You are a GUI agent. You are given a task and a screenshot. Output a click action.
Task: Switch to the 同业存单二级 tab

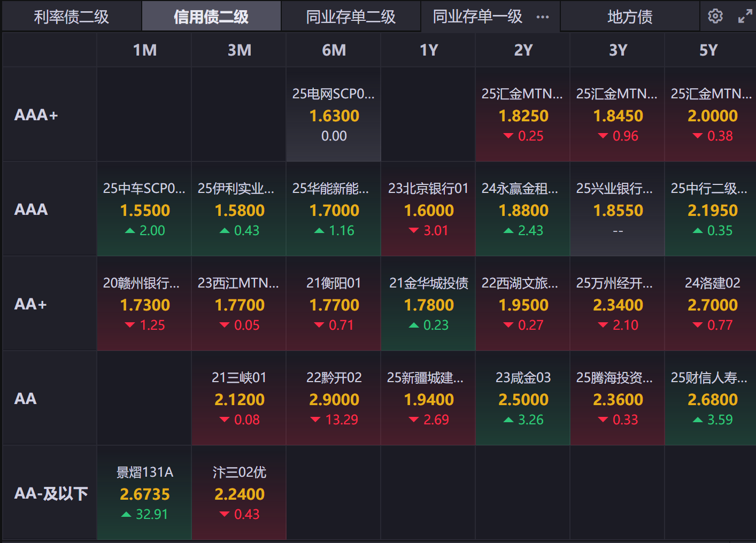(x=351, y=17)
